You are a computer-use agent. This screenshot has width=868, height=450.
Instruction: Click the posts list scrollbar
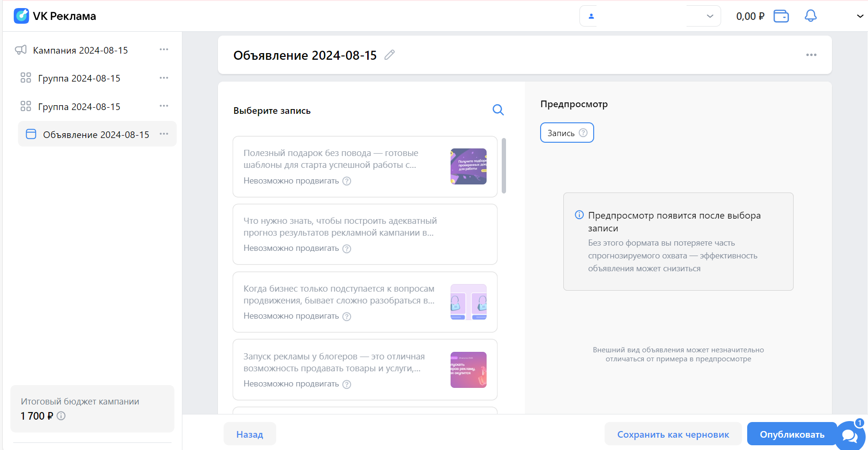pos(504,165)
